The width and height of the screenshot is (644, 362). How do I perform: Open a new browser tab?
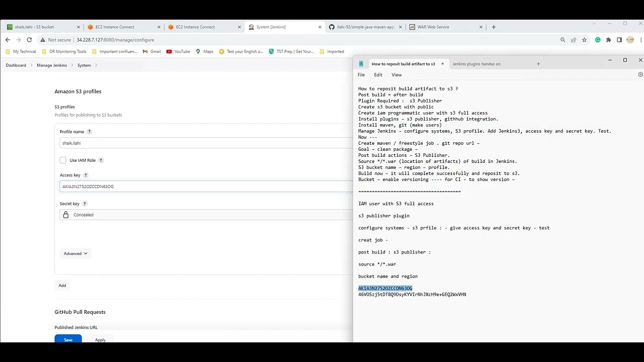coord(494,27)
